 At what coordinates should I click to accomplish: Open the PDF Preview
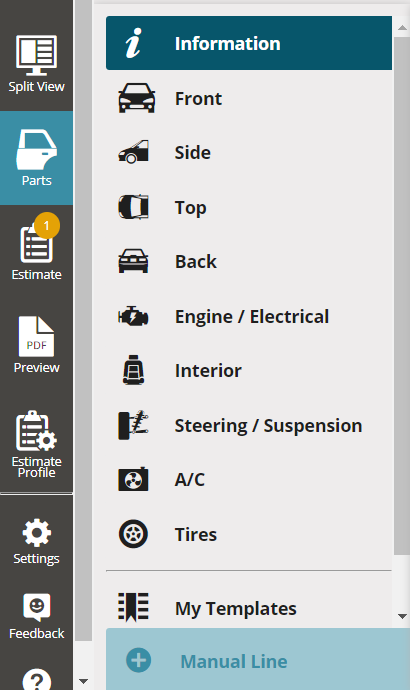[x=37, y=345]
